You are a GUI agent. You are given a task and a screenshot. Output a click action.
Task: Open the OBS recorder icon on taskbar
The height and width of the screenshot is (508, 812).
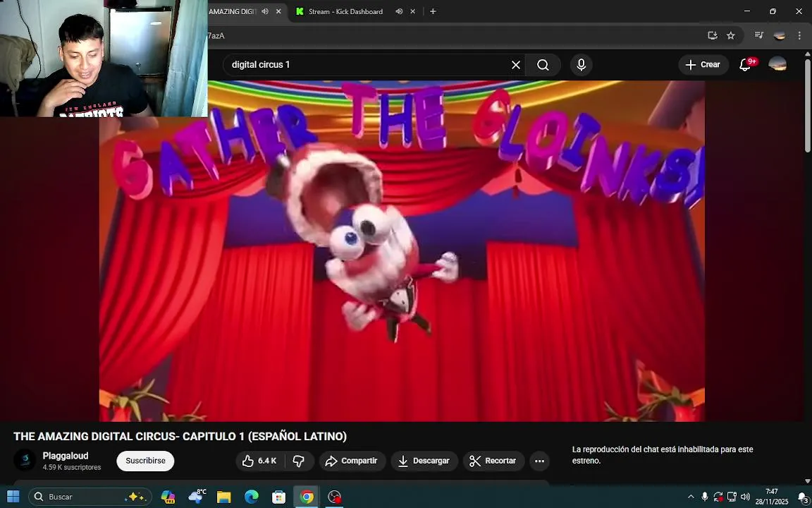coord(335,497)
